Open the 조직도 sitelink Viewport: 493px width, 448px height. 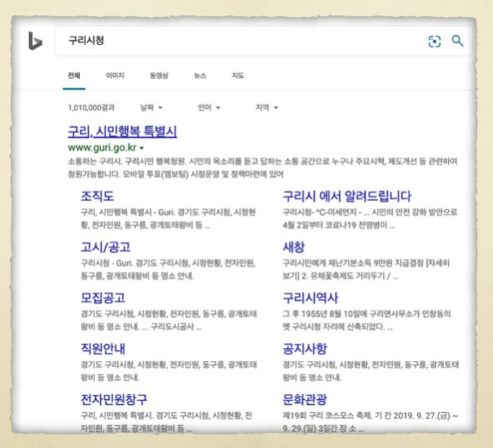pyautogui.click(x=98, y=196)
